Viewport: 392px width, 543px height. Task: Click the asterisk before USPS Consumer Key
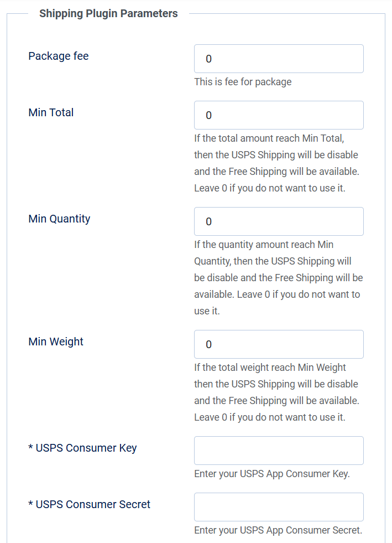pos(30,448)
